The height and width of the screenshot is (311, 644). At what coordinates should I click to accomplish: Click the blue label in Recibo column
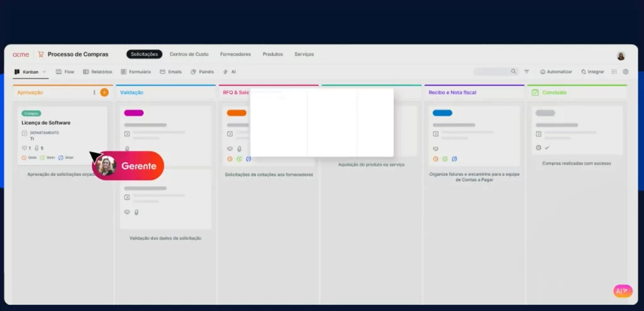tap(442, 113)
